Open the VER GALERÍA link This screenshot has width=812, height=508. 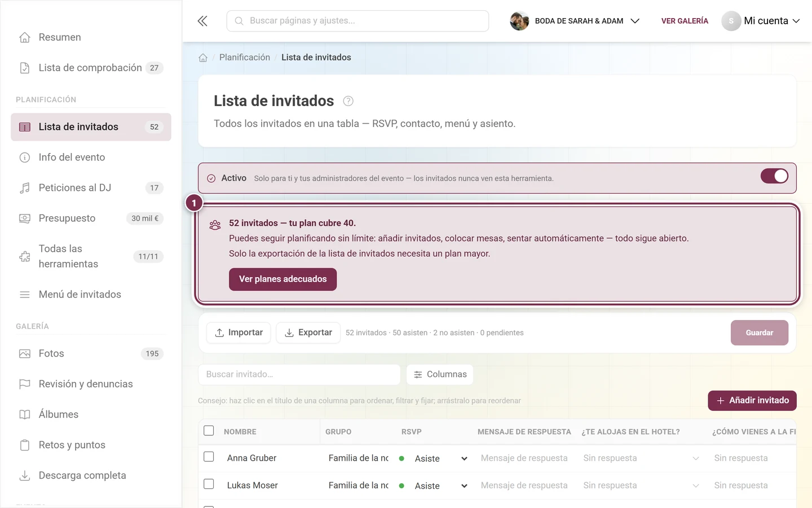click(685, 21)
